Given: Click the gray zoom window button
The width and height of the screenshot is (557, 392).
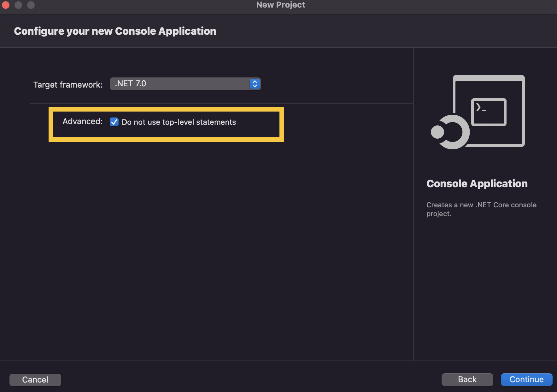Looking at the screenshot, I should click(31, 5).
